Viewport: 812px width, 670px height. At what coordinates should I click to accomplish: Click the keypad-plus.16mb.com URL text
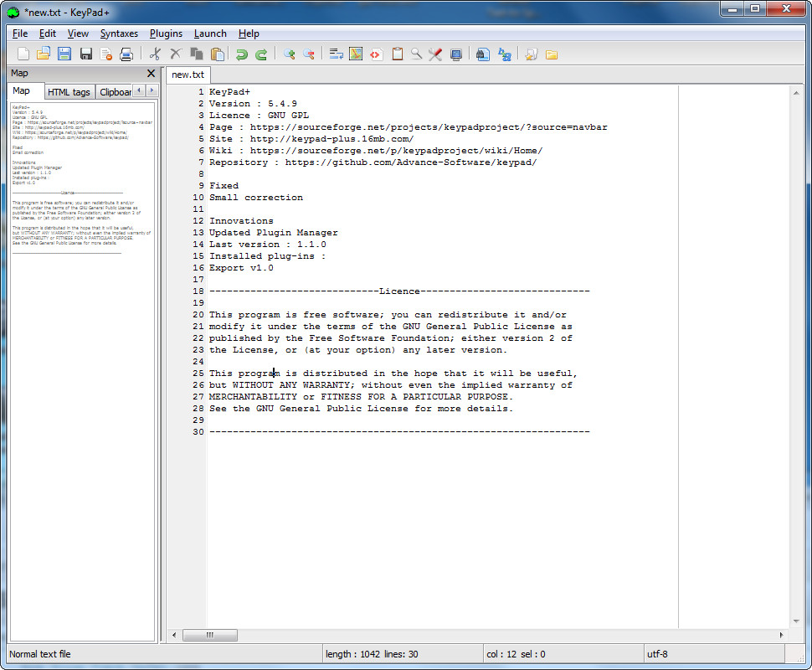pyautogui.click(x=332, y=139)
